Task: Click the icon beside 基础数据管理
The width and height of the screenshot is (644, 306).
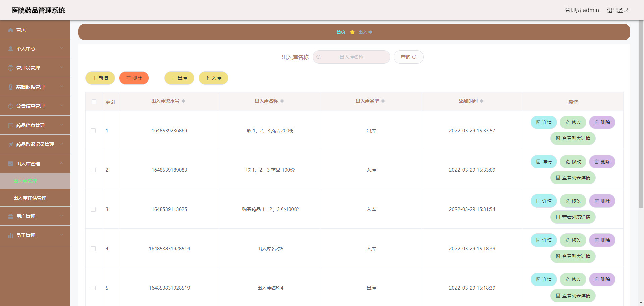Action: [11, 87]
